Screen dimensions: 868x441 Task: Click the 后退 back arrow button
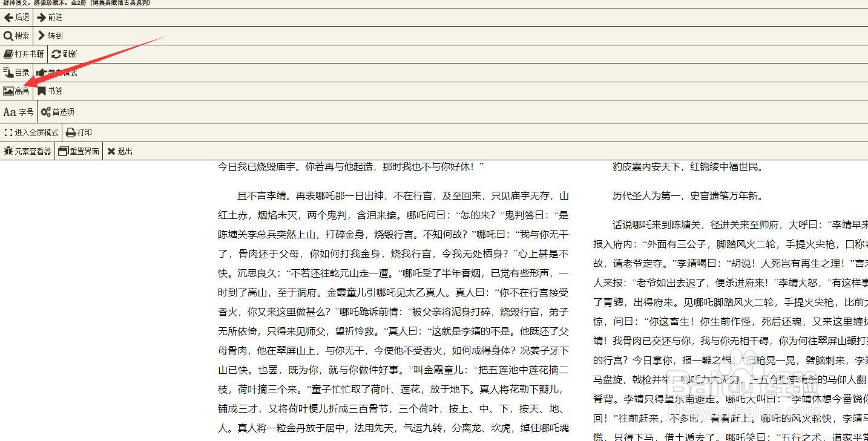click(x=16, y=18)
